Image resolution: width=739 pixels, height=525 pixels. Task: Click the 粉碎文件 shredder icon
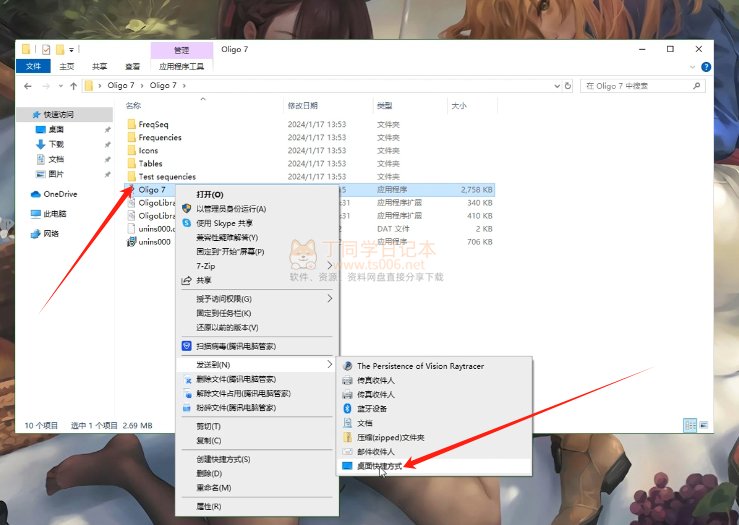(x=187, y=408)
